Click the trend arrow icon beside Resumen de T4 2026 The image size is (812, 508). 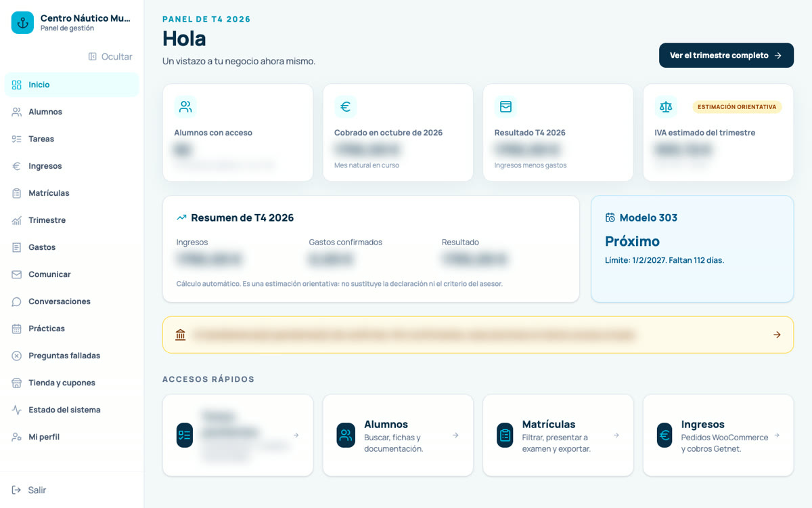(x=181, y=217)
